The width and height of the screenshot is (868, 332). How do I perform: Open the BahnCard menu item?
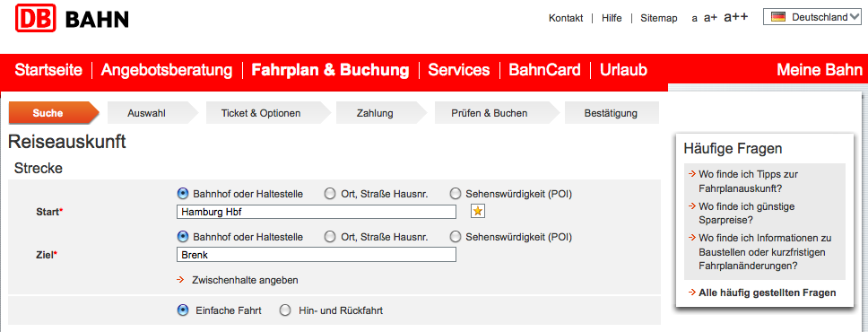(544, 70)
